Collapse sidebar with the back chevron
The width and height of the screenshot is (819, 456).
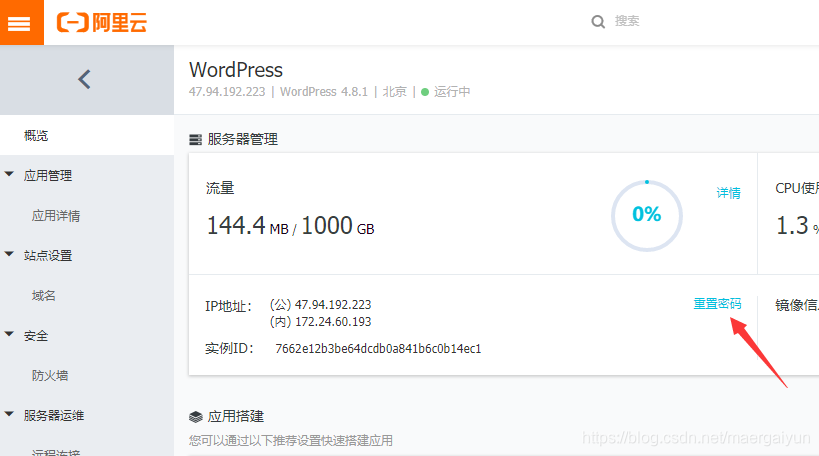(x=85, y=79)
